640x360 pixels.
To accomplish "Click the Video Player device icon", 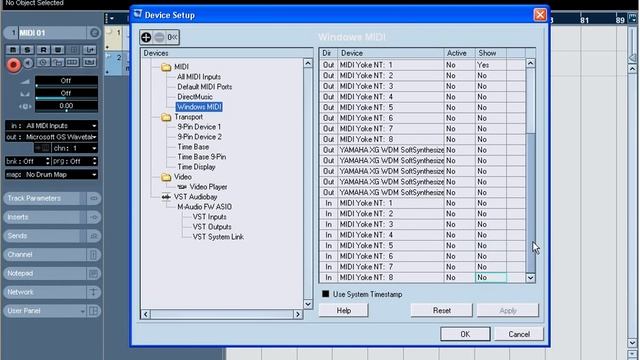I will tap(182, 187).
